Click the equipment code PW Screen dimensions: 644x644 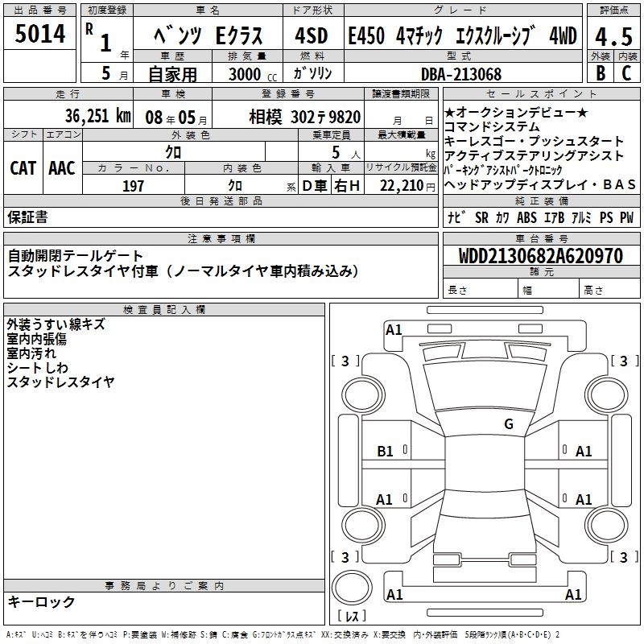coord(627,217)
